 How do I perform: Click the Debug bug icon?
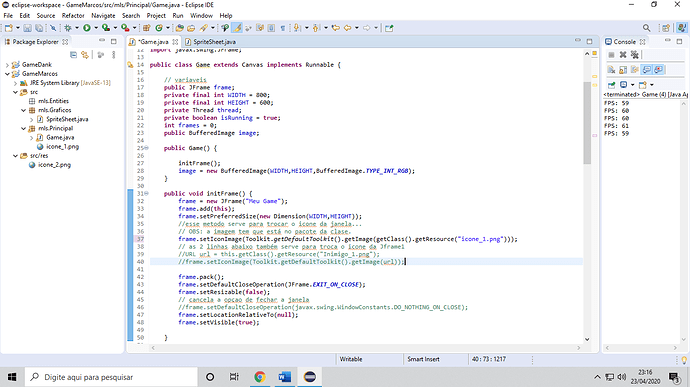pos(68,28)
